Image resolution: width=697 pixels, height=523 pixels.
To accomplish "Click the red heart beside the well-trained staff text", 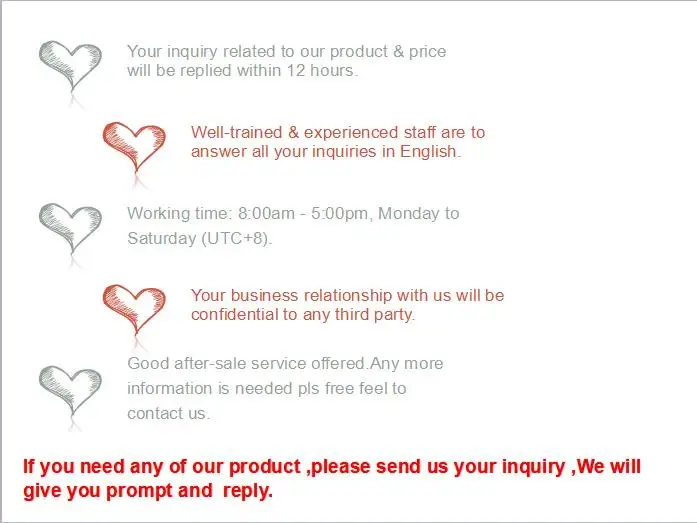I will coord(133,145).
